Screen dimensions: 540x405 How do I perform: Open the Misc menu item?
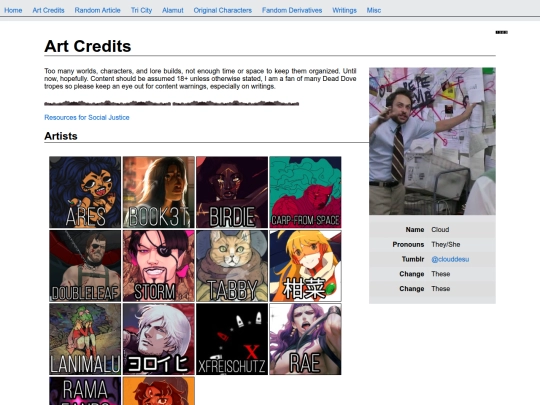point(374,10)
